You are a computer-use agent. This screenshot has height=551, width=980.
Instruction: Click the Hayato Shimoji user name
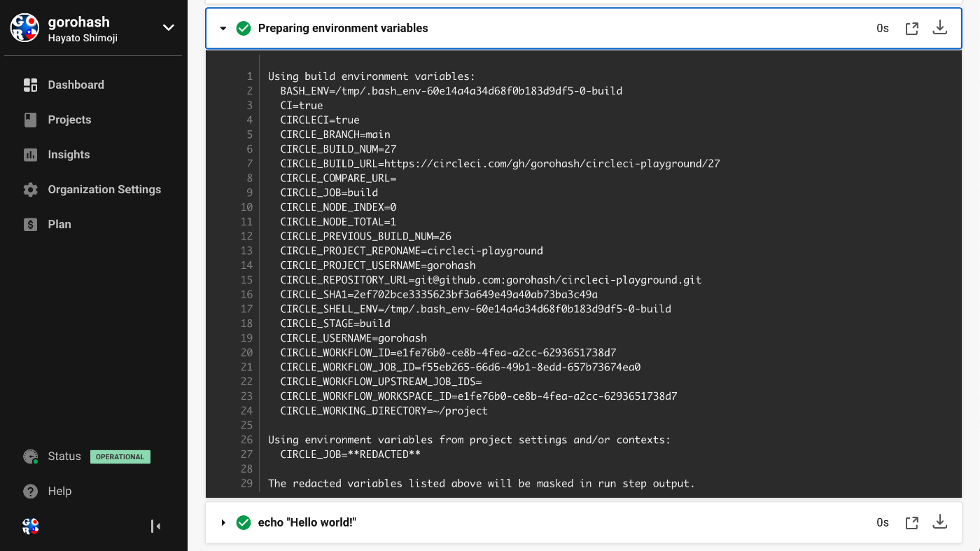[x=83, y=39]
